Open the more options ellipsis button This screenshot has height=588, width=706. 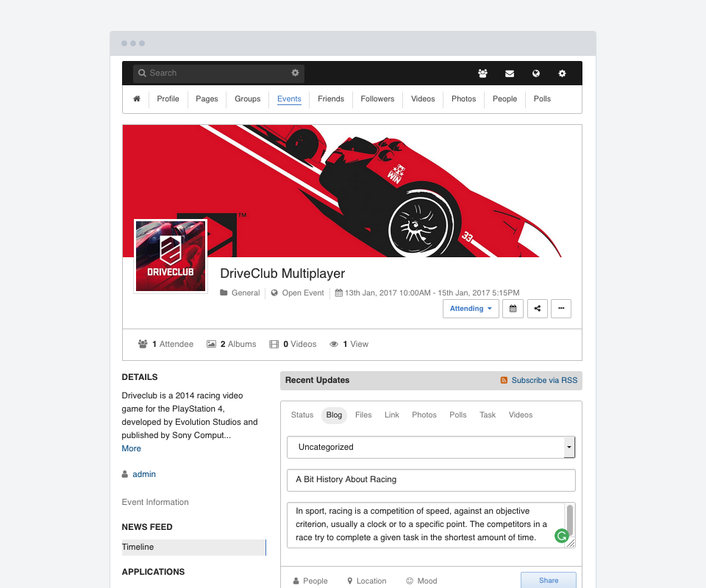point(560,309)
